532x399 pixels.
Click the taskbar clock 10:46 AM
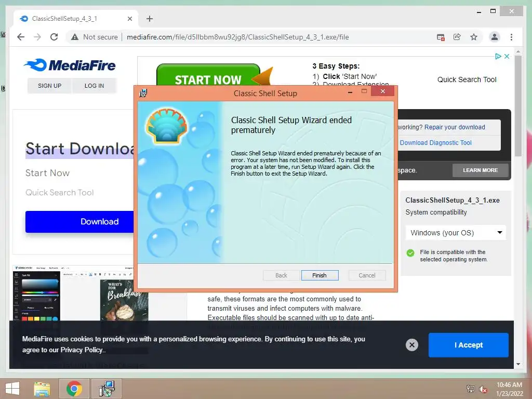[509, 385]
